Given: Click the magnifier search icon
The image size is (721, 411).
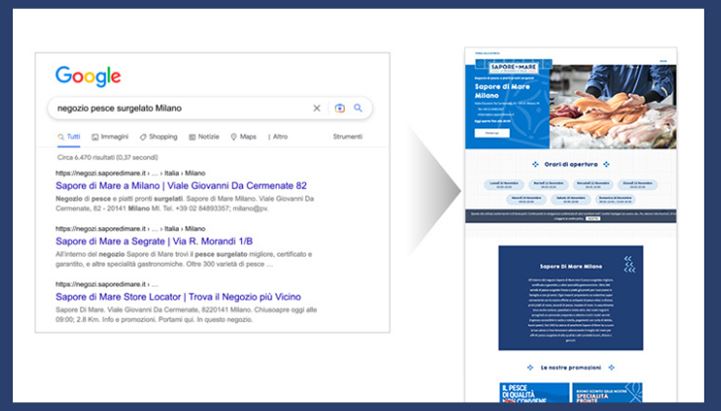Looking at the screenshot, I should tap(358, 108).
